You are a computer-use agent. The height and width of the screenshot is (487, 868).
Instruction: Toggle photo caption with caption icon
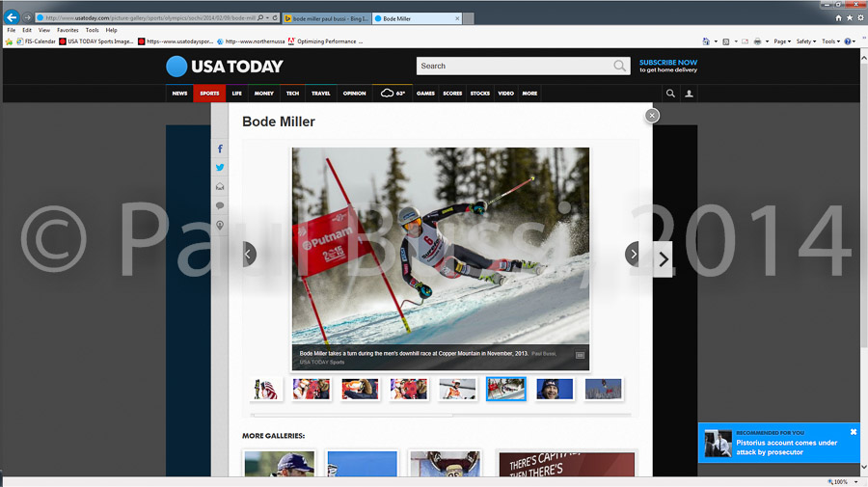[580, 355]
